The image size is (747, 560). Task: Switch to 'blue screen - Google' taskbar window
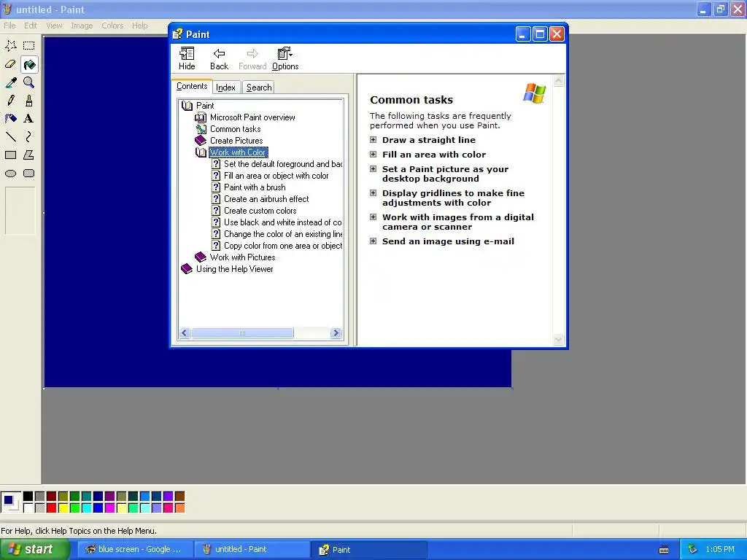pos(136,550)
